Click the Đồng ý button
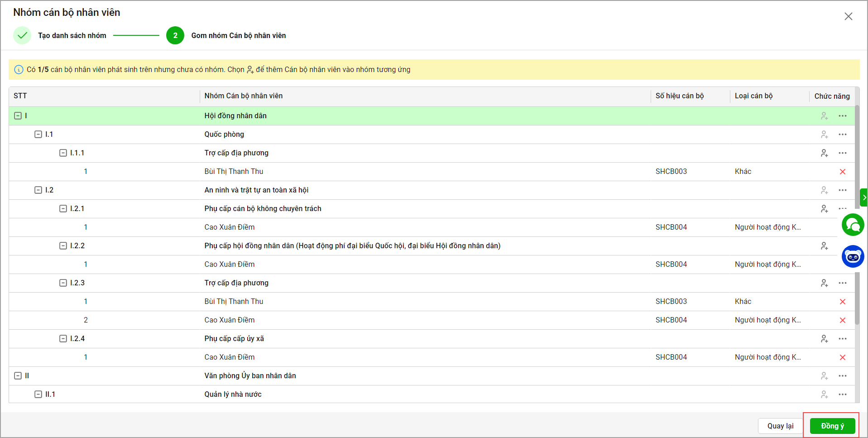 [832, 426]
